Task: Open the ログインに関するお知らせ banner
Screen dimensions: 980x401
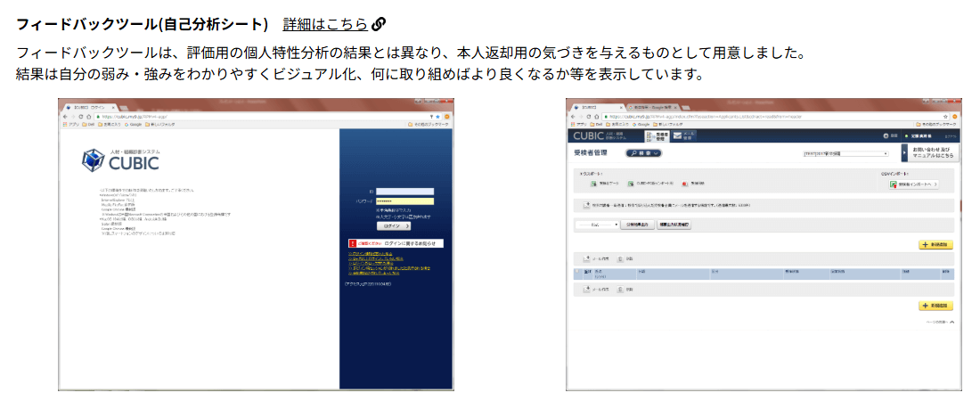Action: coord(396,242)
